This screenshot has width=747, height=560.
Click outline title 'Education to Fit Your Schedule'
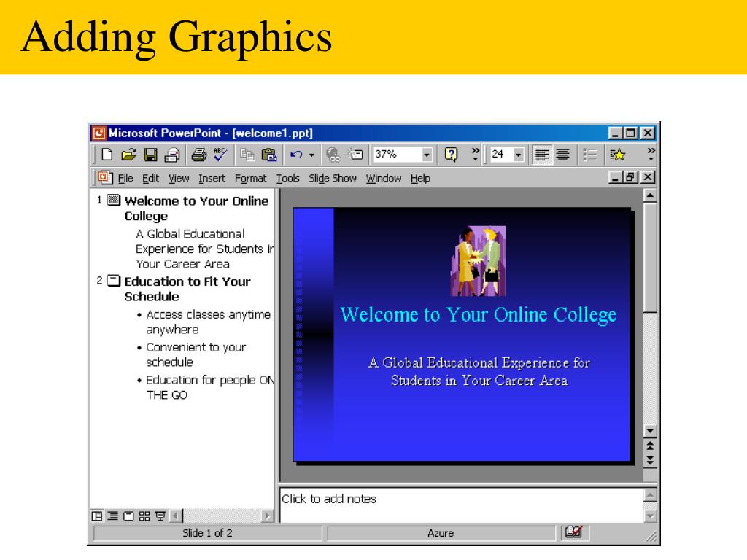pos(187,289)
